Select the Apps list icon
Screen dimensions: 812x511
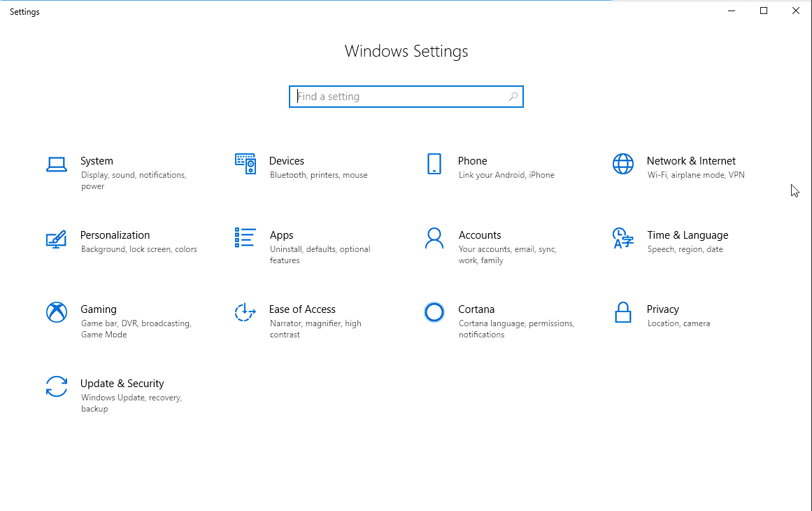tap(245, 239)
